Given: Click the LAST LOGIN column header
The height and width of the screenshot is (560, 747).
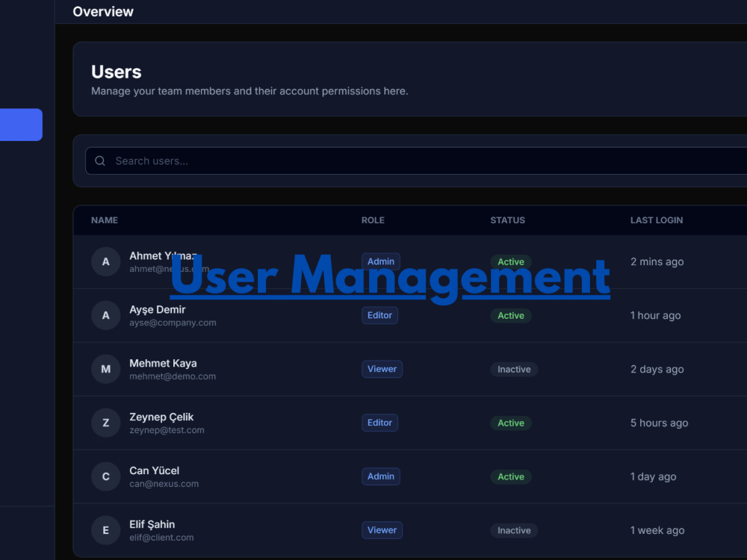Looking at the screenshot, I should [657, 220].
